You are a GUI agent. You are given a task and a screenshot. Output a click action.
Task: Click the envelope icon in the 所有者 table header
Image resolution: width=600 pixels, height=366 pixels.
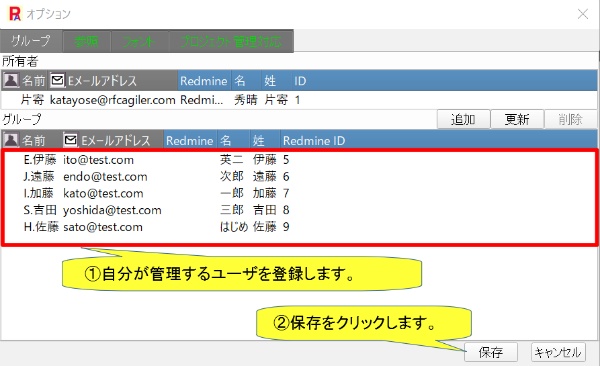coord(57,80)
